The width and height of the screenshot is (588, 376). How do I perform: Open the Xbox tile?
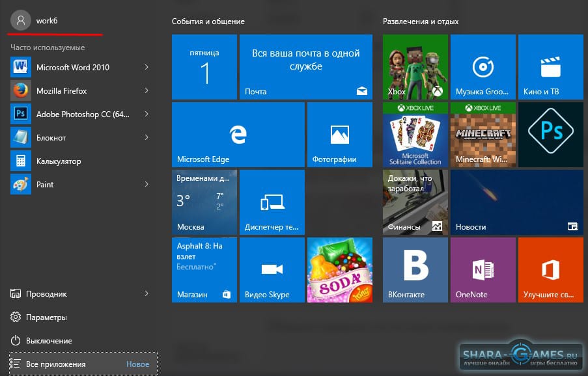(415, 67)
